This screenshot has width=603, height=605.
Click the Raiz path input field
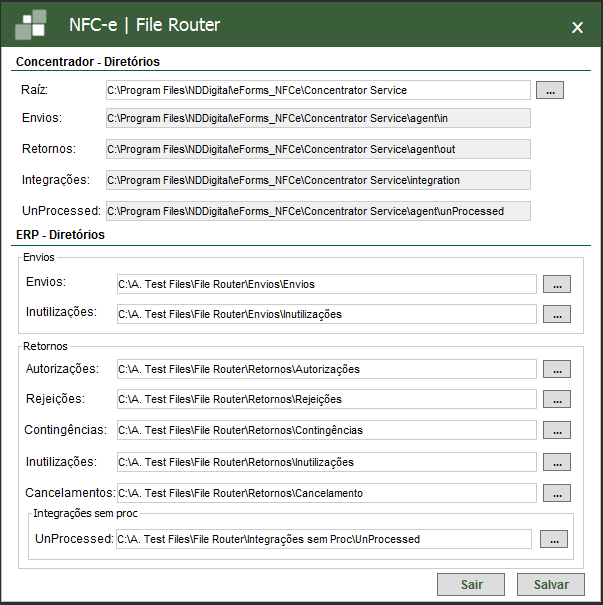[x=318, y=90]
